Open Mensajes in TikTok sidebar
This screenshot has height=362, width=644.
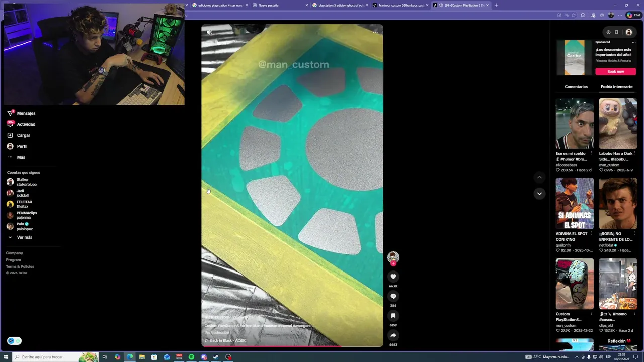[21, 113]
